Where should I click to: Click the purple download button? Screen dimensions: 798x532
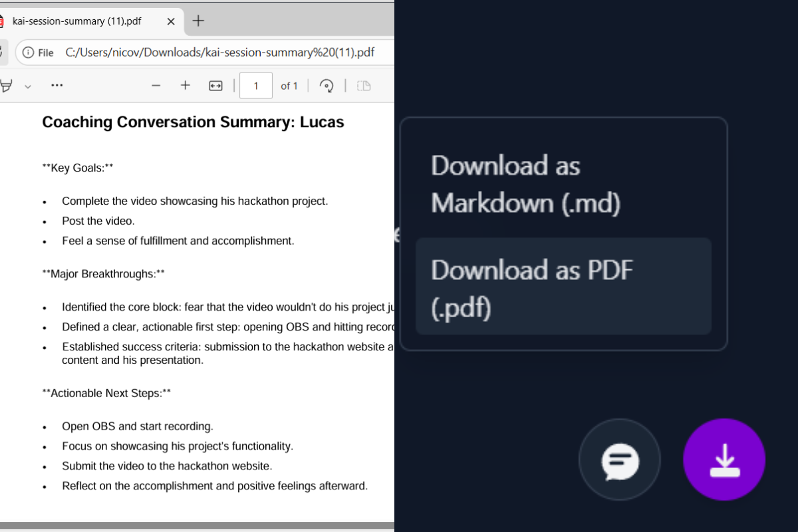(x=724, y=460)
